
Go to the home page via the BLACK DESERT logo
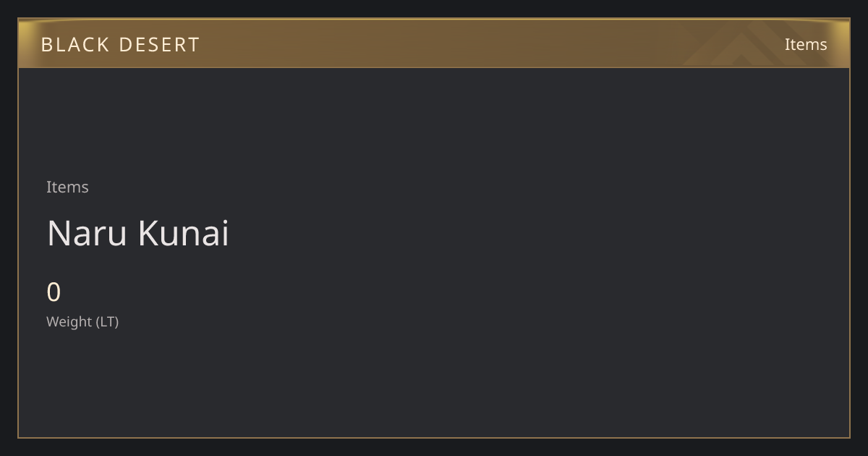(x=120, y=44)
